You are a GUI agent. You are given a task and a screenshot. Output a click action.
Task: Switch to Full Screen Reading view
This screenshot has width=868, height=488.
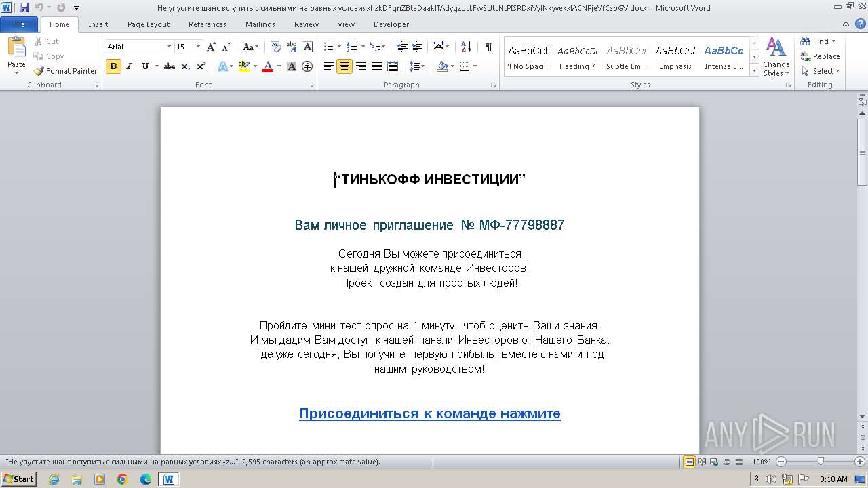pyautogui.click(x=702, y=462)
